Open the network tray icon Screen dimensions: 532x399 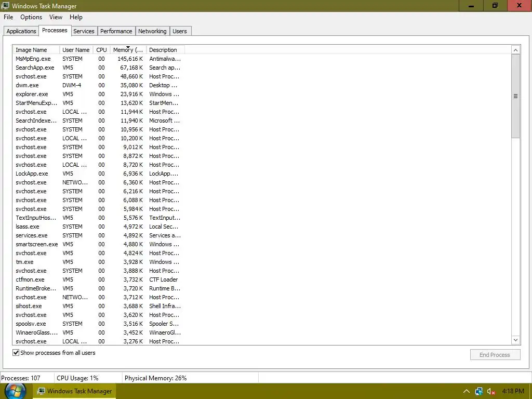[478, 391]
